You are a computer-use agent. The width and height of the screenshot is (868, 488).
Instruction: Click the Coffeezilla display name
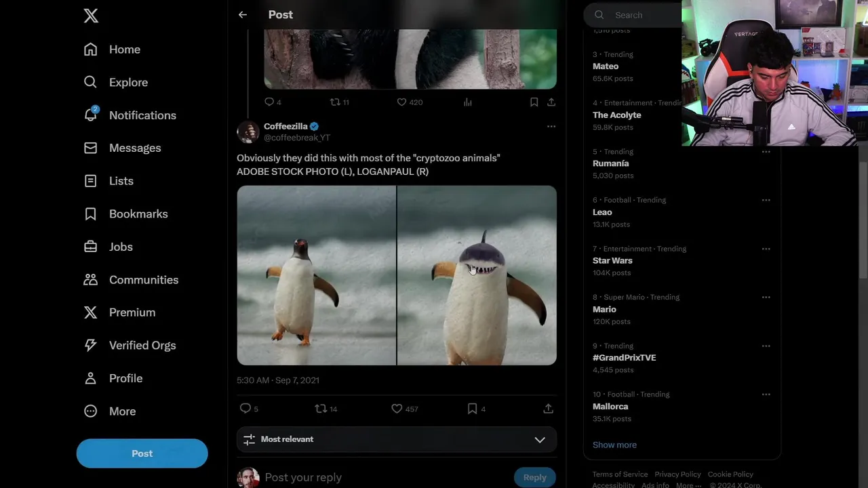click(x=285, y=126)
